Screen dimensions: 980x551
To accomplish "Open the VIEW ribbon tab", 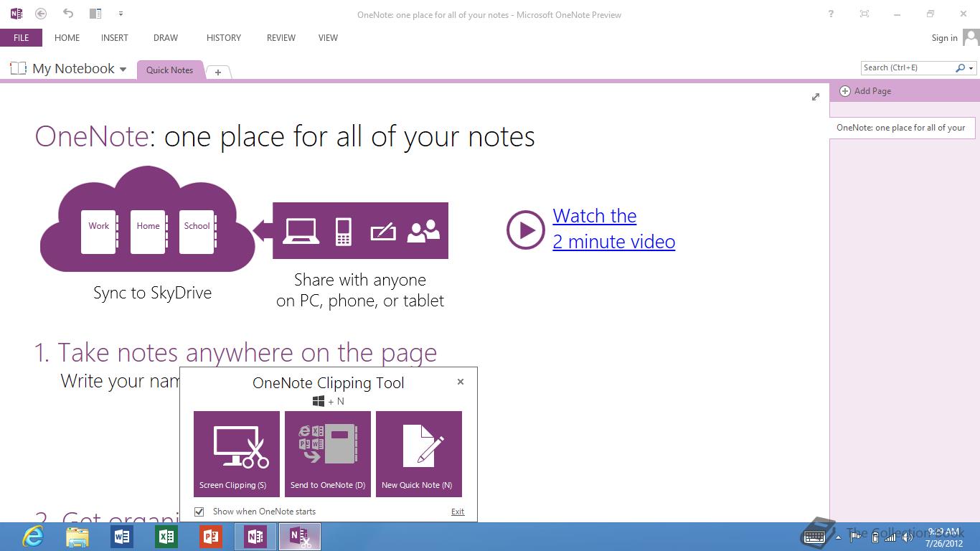I will [x=328, y=38].
